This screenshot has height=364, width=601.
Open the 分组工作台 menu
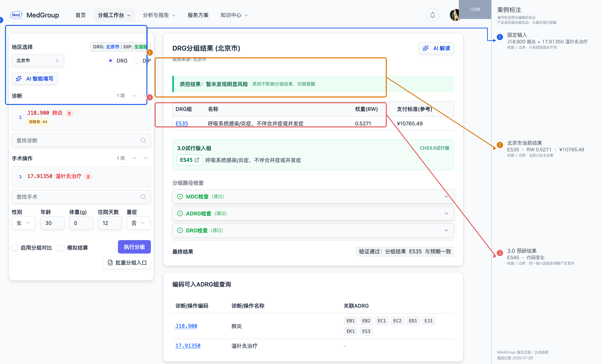(114, 15)
